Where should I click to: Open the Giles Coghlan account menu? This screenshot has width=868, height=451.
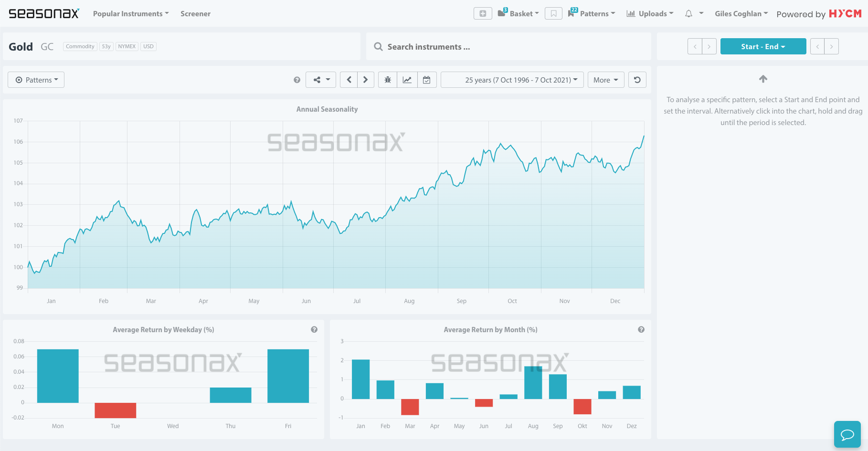point(741,14)
